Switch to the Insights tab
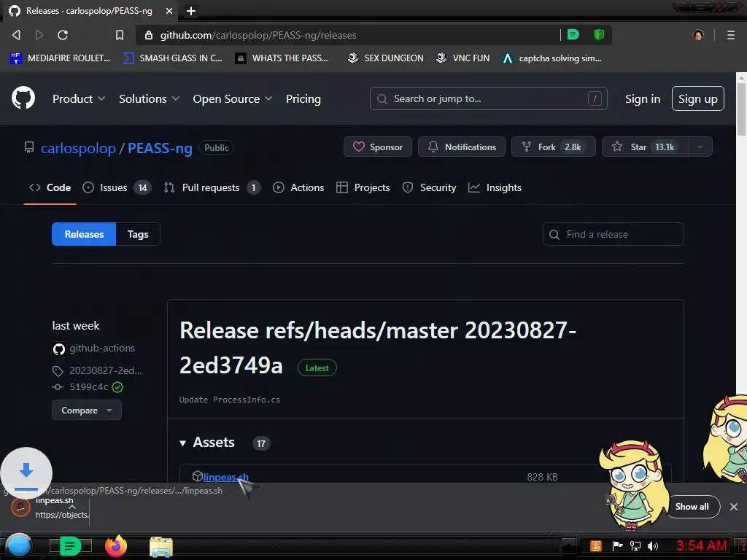 [x=495, y=187]
